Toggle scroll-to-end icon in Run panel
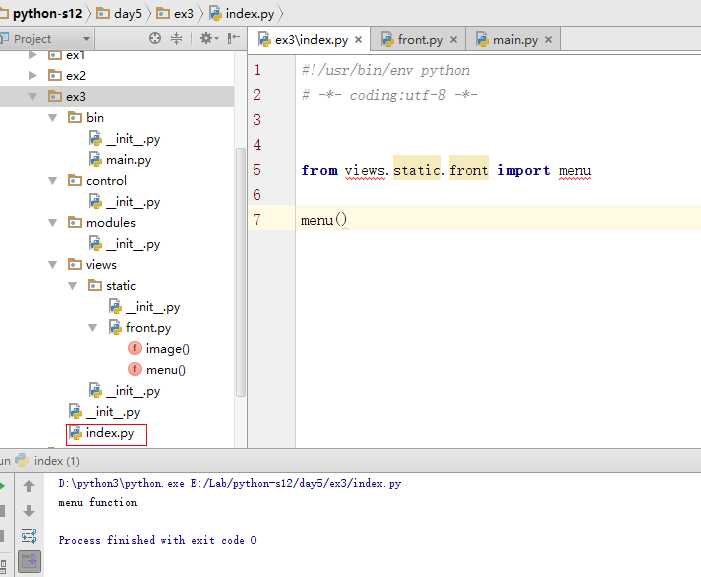 [30, 561]
